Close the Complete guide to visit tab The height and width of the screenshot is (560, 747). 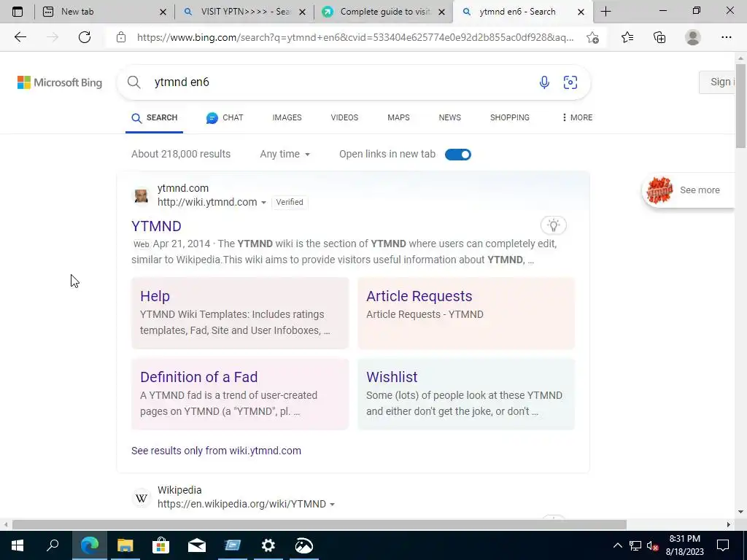pos(441,12)
